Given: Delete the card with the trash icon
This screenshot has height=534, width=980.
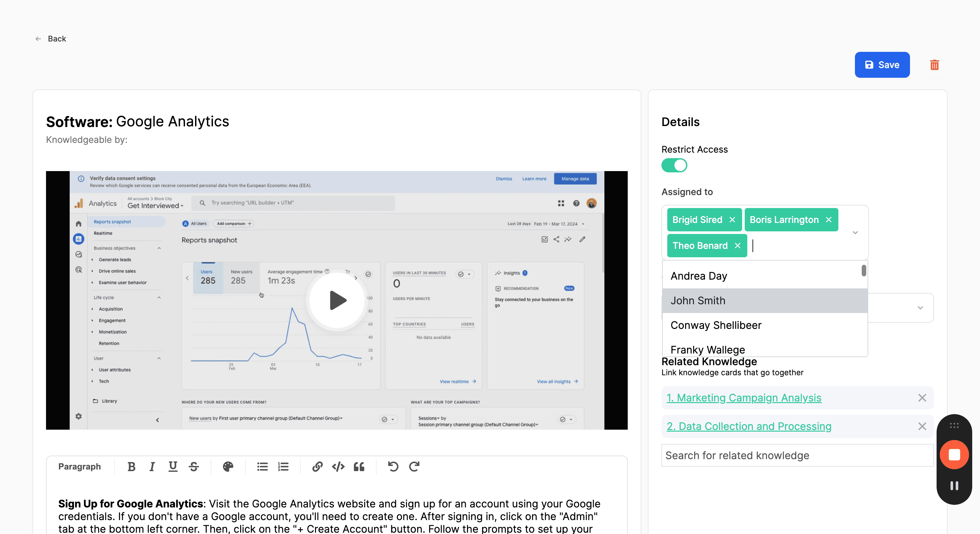Looking at the screenshot, I should (934, 65).
